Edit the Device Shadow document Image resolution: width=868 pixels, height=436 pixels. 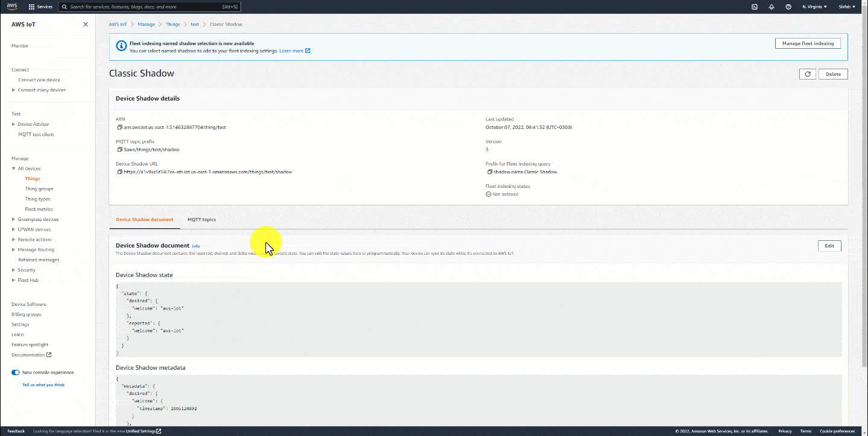click(829, 246)
